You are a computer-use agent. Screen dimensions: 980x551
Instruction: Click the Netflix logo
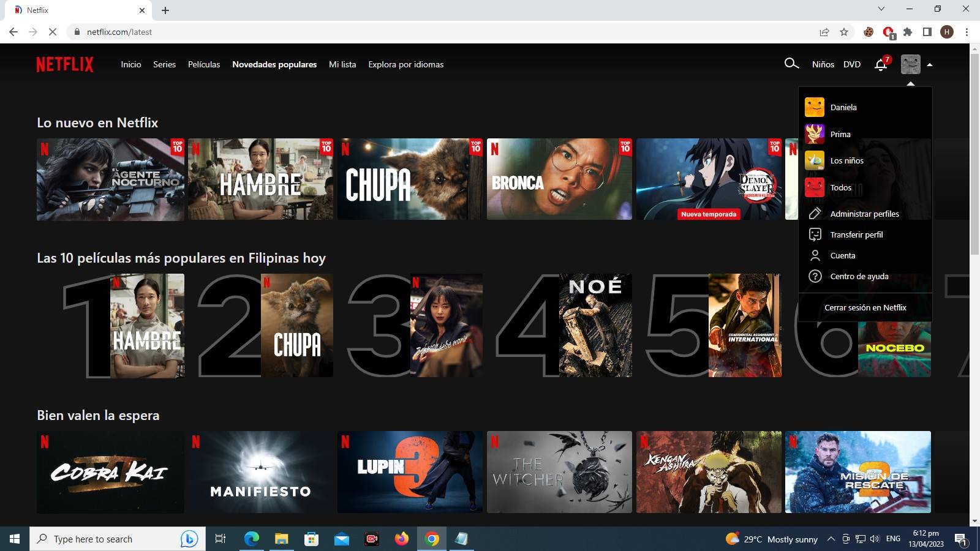[65, 64]
